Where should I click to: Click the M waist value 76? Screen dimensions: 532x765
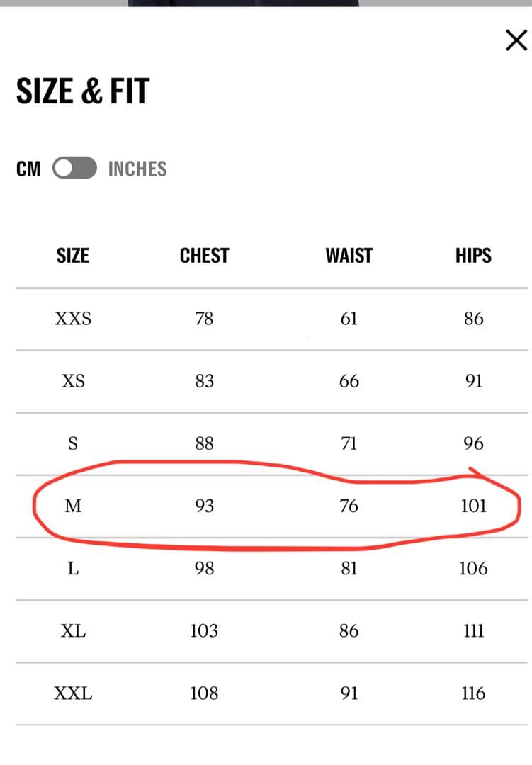[349, 506]
